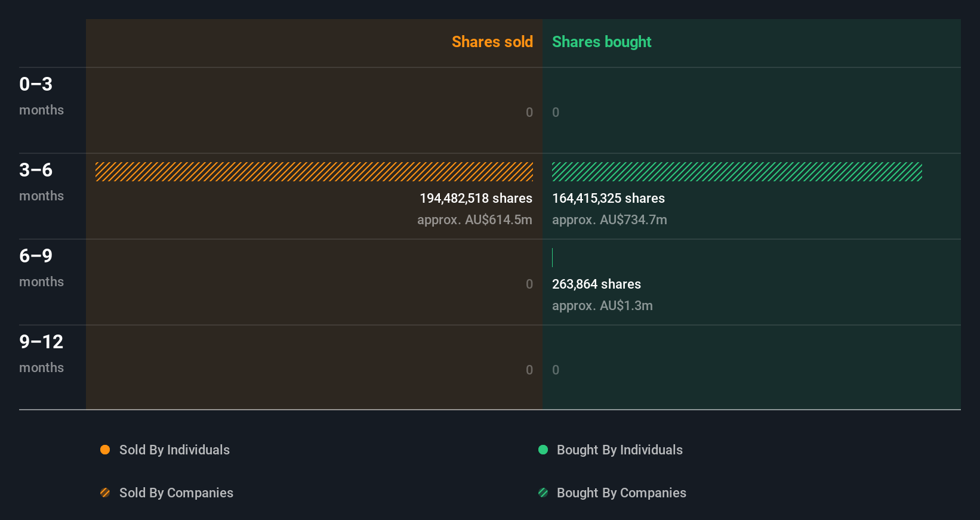Click approx. AU$1.3m text
The height and width of the screenshot is (520, 980).
[602, 305]
